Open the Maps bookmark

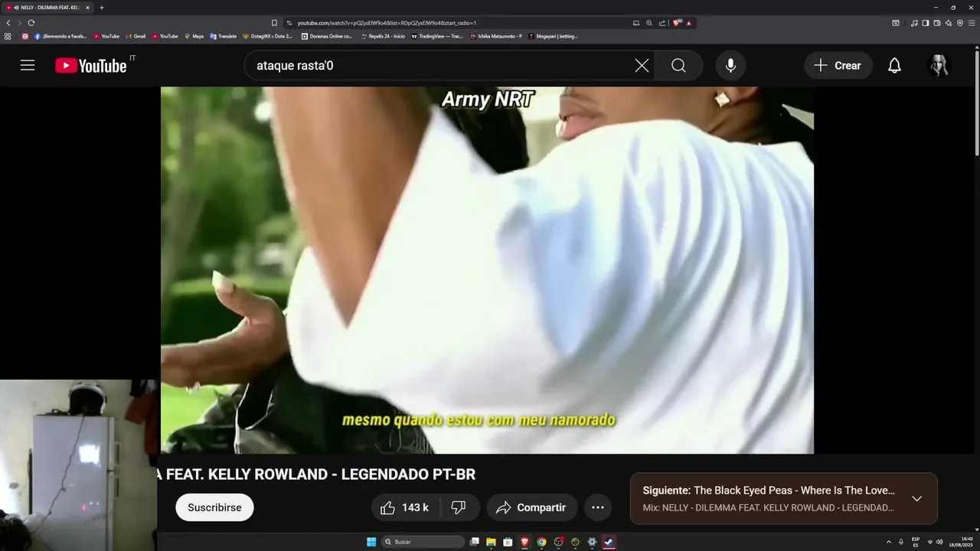(194, 36)
